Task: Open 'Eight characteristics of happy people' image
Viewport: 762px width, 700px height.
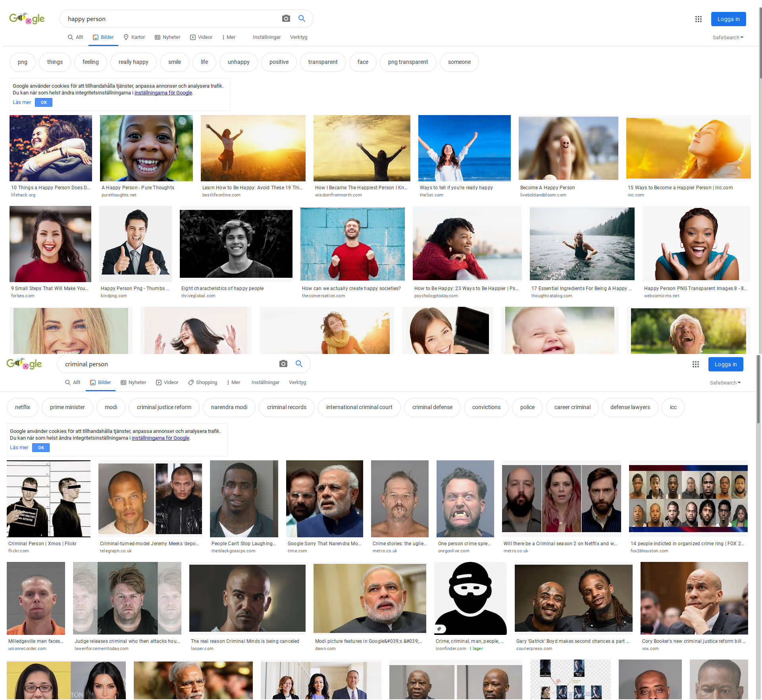Action: pyautogui.click(x=236, y=244)
